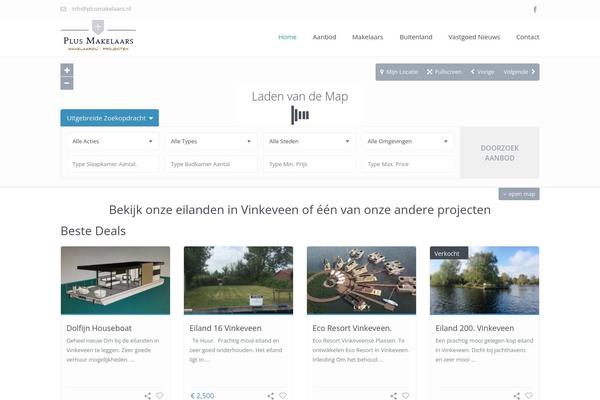Go to Volgende map item
The image size is (600, 400).
point(519,72)
